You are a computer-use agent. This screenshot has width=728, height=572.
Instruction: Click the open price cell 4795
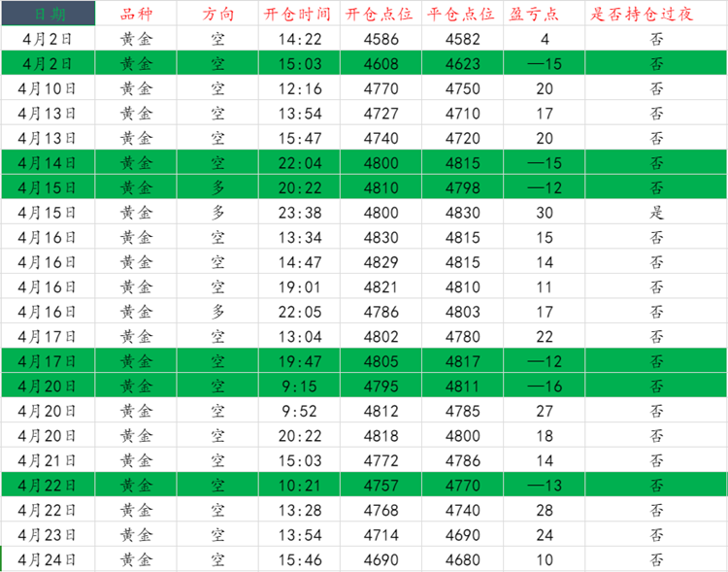pos(381,386)
